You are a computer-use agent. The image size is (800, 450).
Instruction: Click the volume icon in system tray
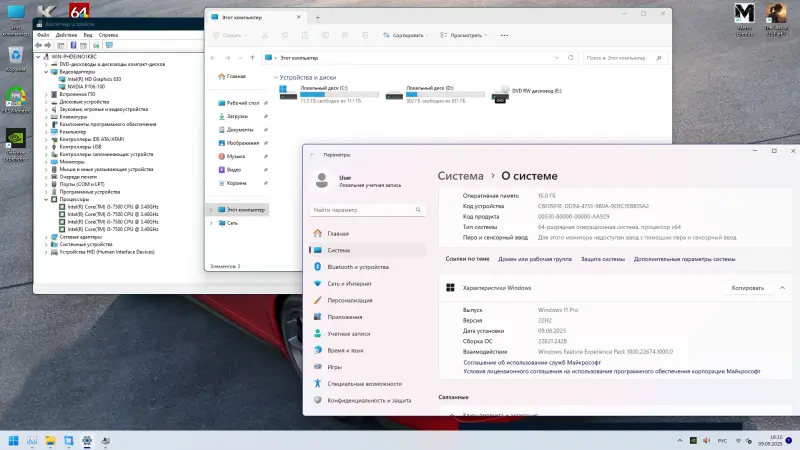(x=706, y=440)
